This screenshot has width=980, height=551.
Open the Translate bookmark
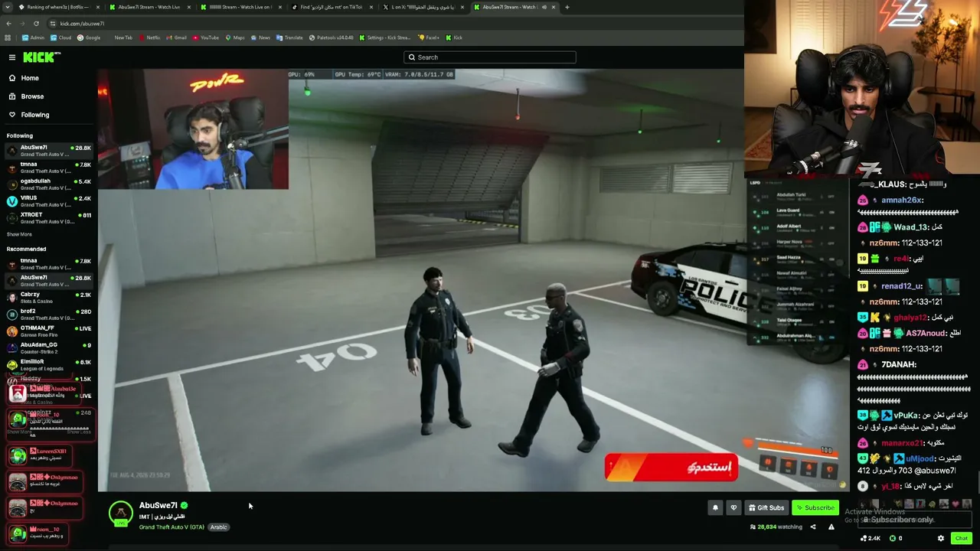[290, 37]
